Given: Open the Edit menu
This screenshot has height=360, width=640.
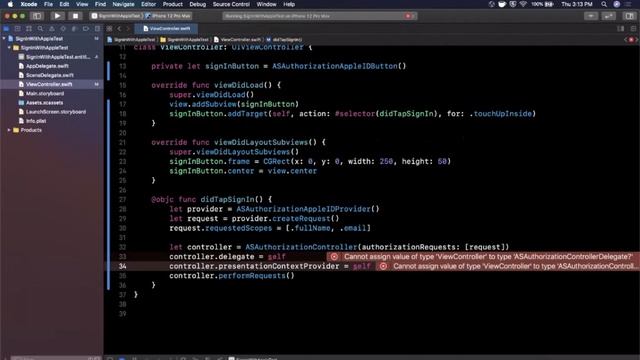Looking at the screenshot, I should pos(64,4).
